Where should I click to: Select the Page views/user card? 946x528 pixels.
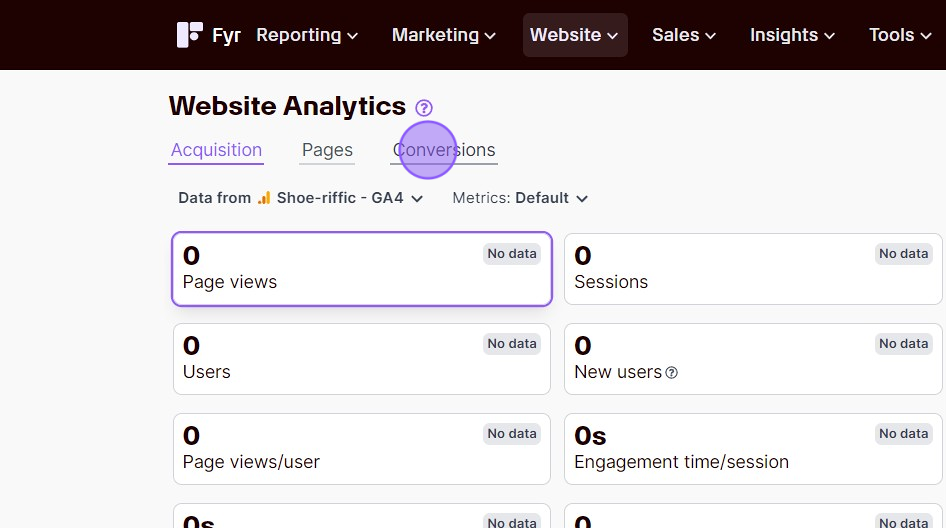(x=362, y=449)
